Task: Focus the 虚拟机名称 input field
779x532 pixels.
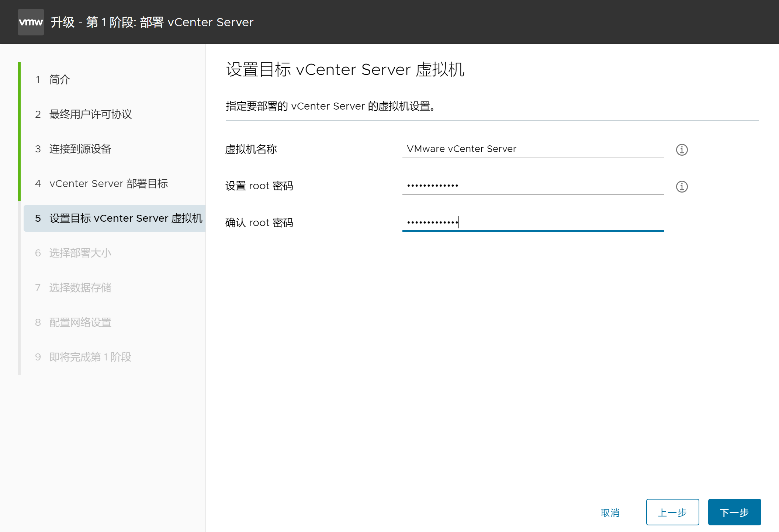Action: [533, 149]
